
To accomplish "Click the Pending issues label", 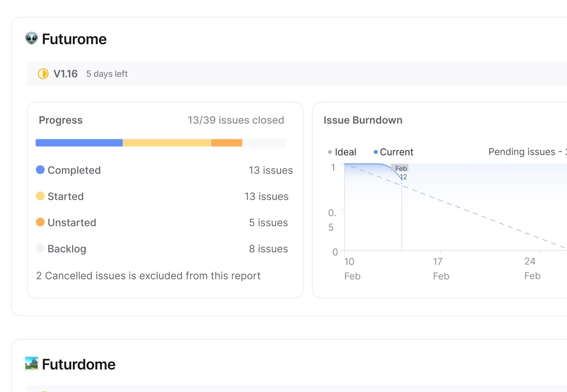I will point(522,152).
